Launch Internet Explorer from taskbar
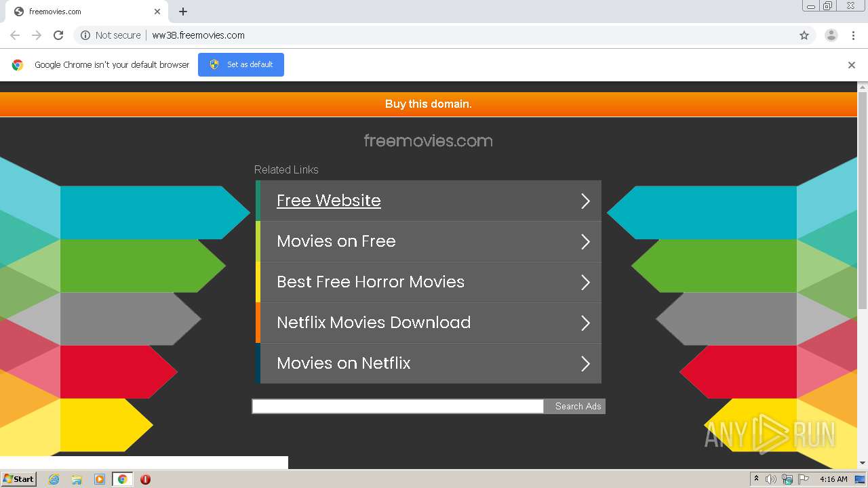868x488 pixels. (54, 479)
